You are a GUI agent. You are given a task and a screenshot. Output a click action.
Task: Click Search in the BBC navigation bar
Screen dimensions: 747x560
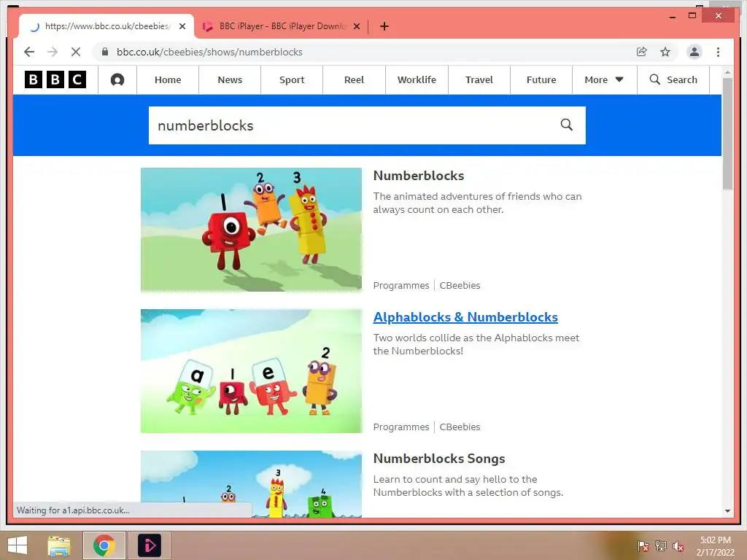click(673, 79)
